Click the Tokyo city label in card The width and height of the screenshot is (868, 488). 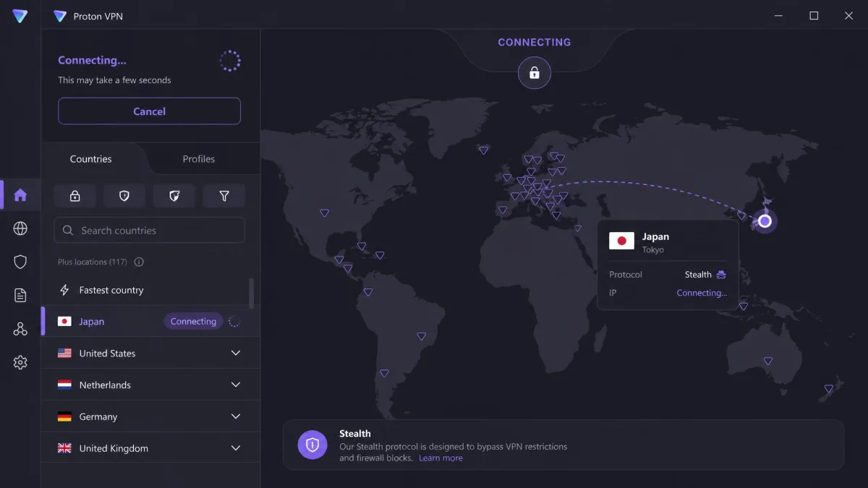pos(653,250)
